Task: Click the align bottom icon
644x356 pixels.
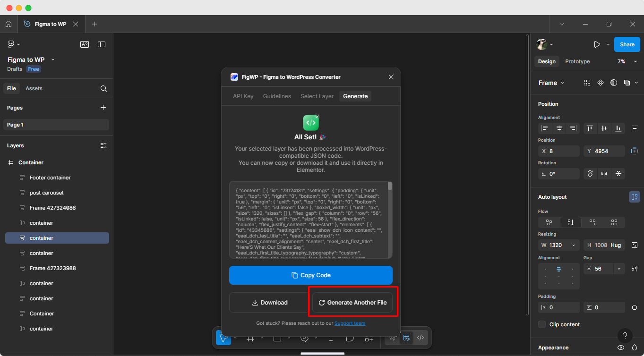Action: [618, 128]
